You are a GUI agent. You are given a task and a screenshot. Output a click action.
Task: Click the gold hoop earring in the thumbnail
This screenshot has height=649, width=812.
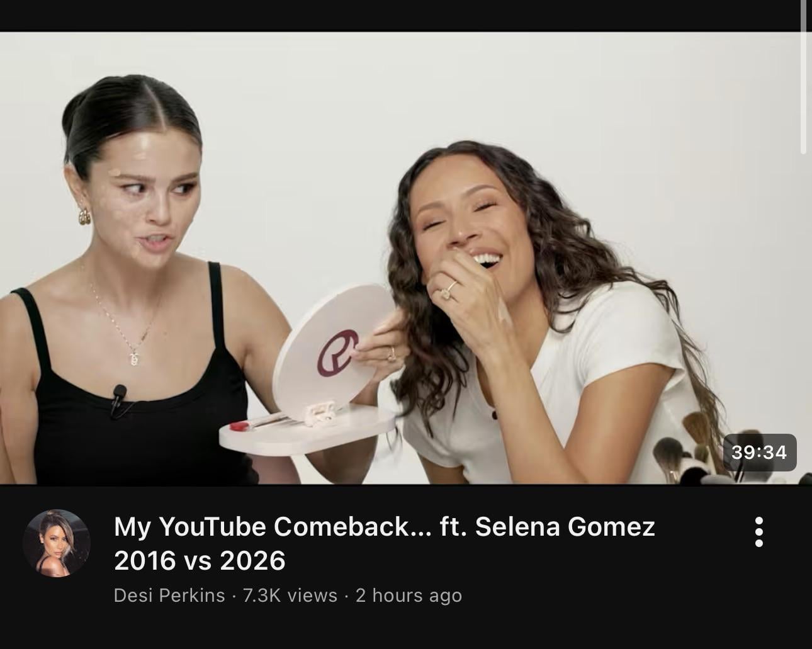click(84, 216)
